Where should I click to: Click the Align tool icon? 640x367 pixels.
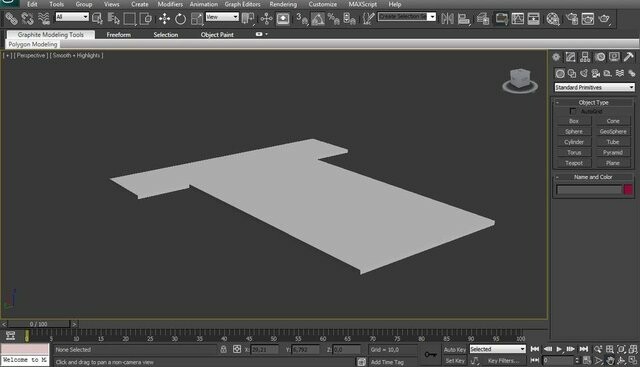(464, 18)
